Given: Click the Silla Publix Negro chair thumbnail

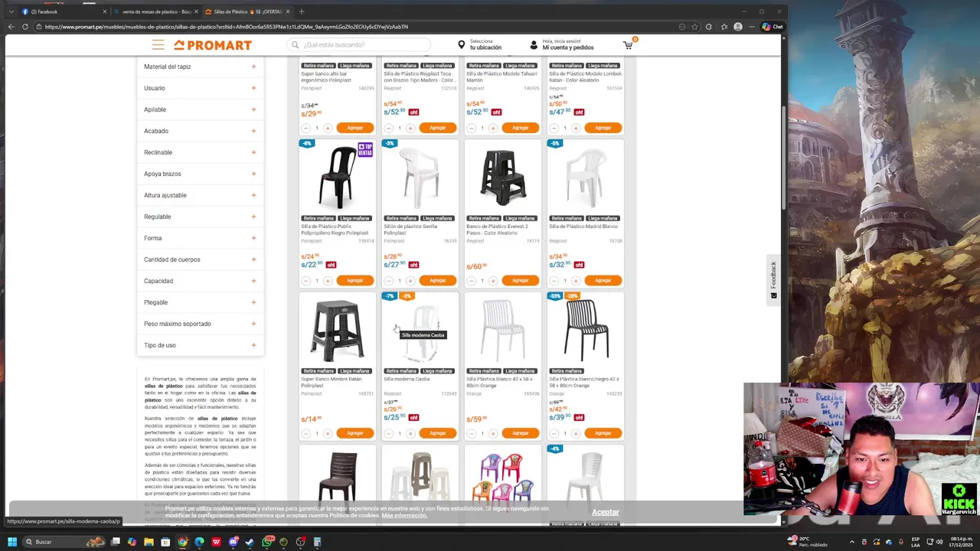Looking at the screenshot, I should tap(338, 178).
